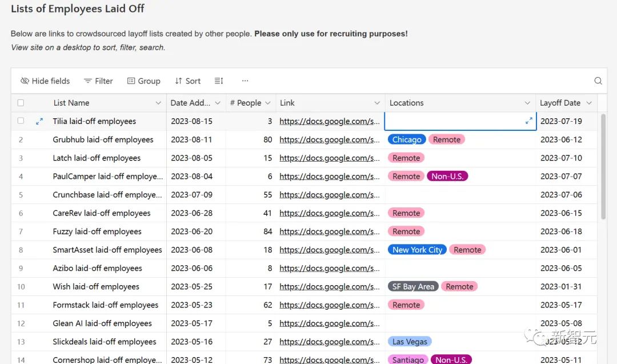Click the blue Chicago location tag
This screenshot has width=617, height=364.
tap(407, 139)
